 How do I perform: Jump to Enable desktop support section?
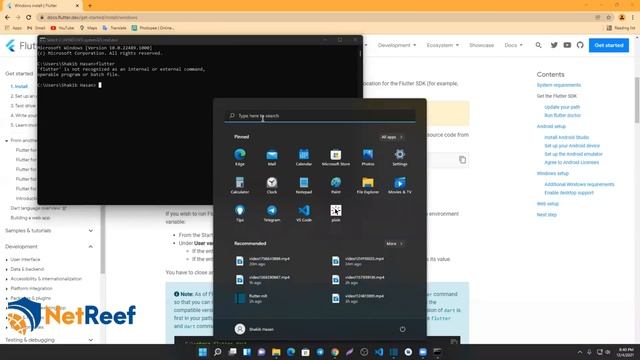pyautogui.click(x=569, y=193)
